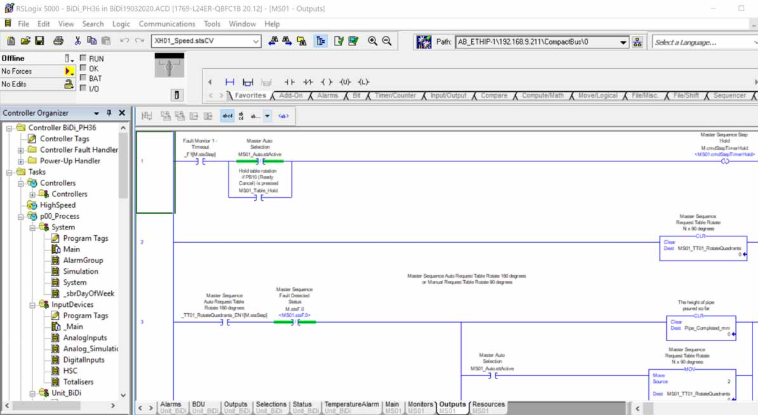Zoom out with the magnifier minus icon
This screenshot has height=415, width=758.
click(x=387, y=41)
